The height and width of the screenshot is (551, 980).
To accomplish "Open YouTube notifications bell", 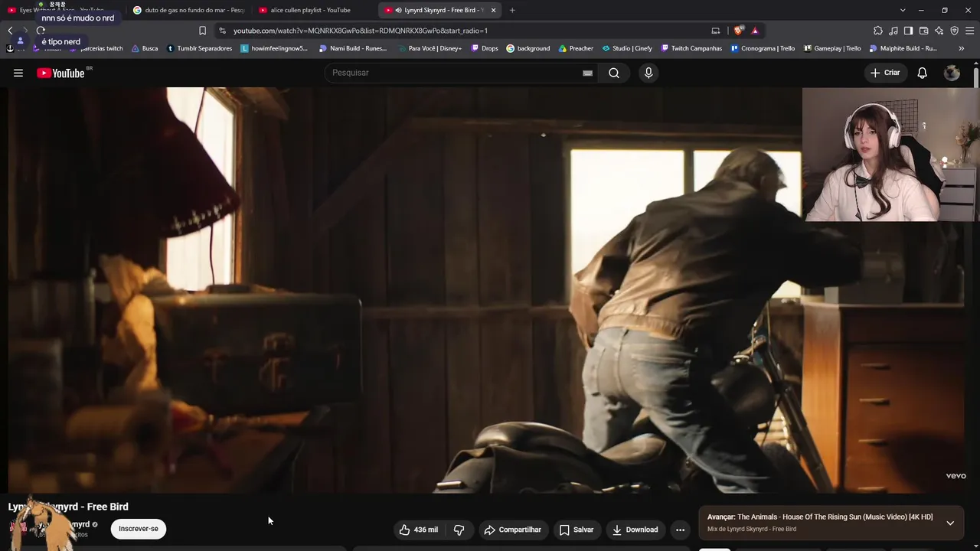I will 923,73.
